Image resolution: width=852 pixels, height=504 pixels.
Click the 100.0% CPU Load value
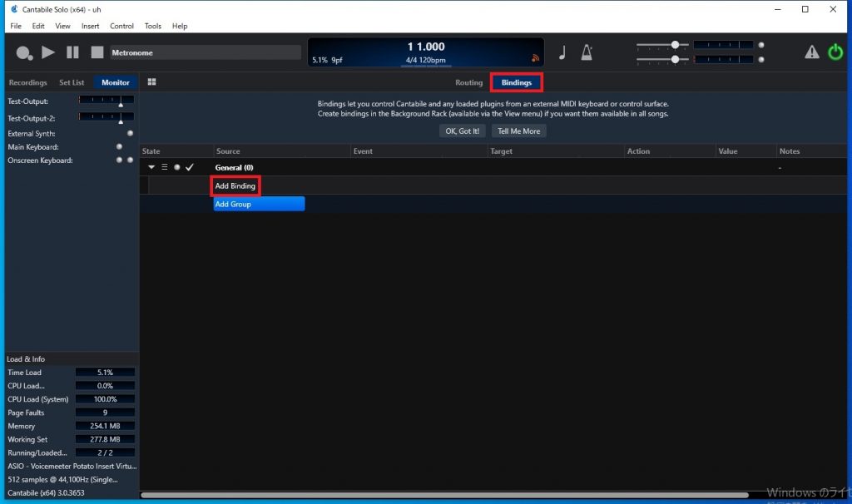point(105,399)
